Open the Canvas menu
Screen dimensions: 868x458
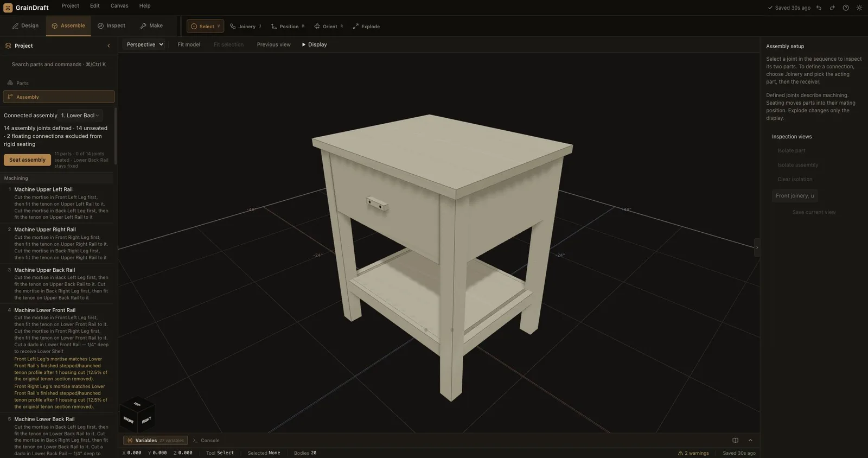coord(119,5)
